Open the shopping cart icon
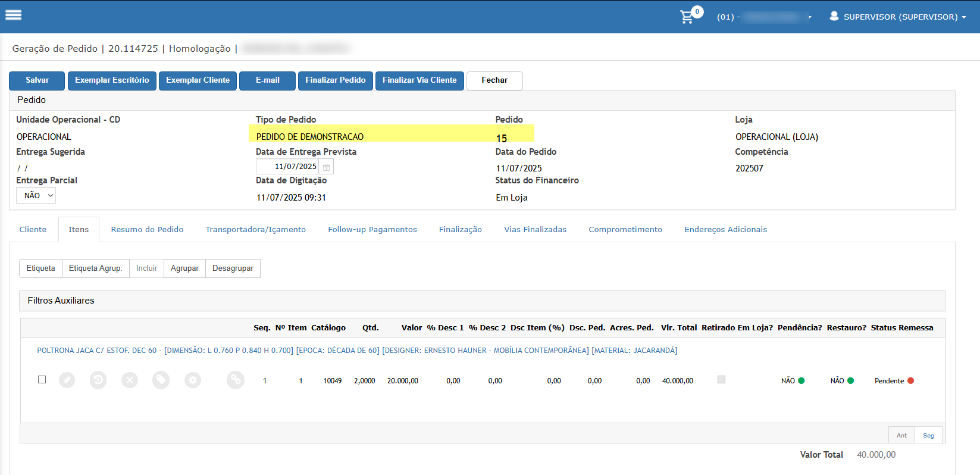 (687, 17)
